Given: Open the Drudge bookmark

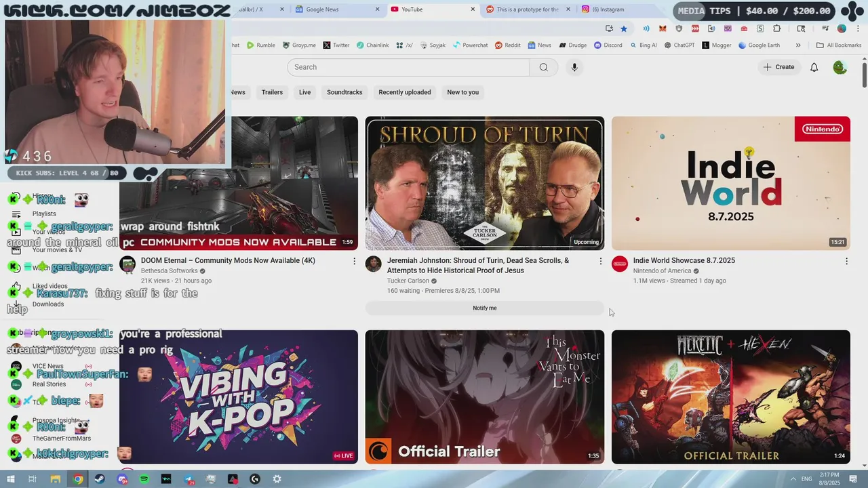Looking at the screenshot, I should click(573, 45).
